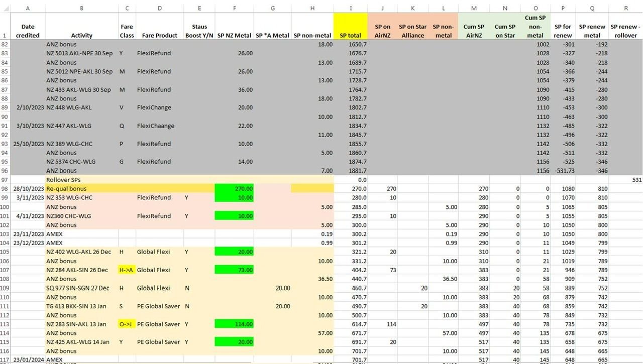Screen dimensions: 643x364
Task: Select the yellow O->J cell in row 113
Action: tap(127, 324)
